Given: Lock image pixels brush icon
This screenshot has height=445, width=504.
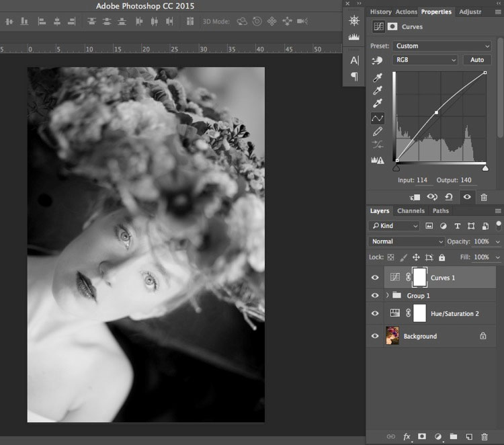Looking at the screenshot, I should click(403, 257).
